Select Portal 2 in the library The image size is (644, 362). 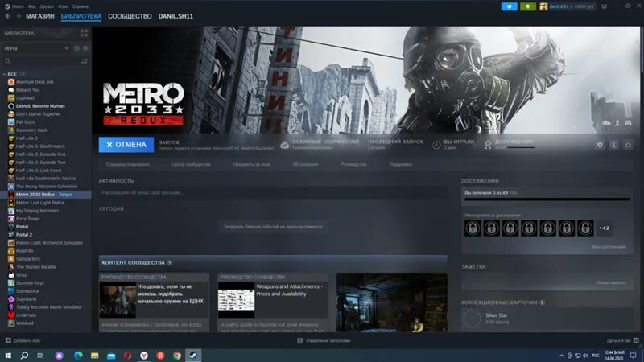(24, 235)
